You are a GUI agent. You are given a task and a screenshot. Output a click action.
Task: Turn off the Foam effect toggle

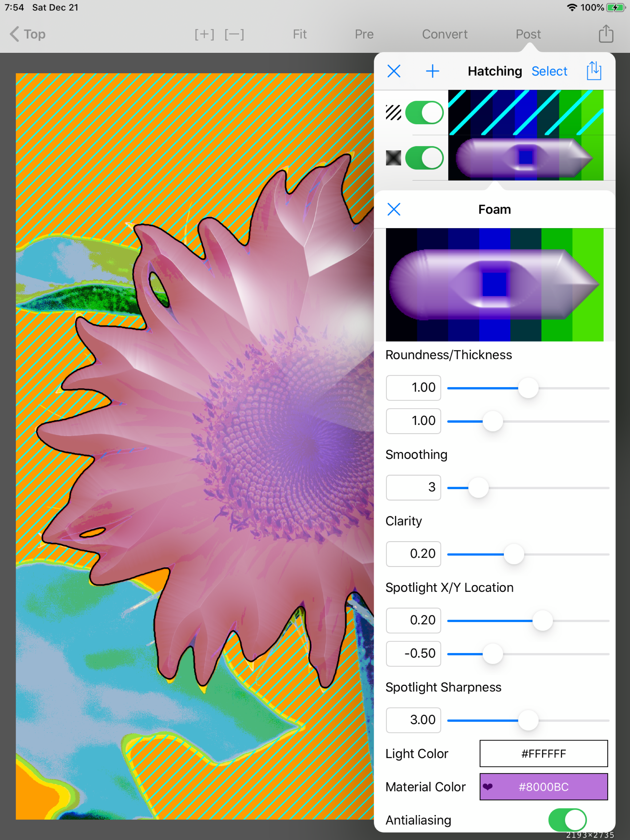pos(424,158)
